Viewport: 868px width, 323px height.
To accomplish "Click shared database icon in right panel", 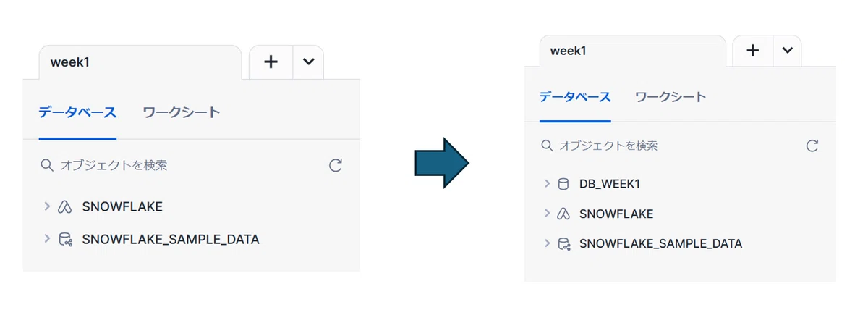I will [x=563, y=243].
